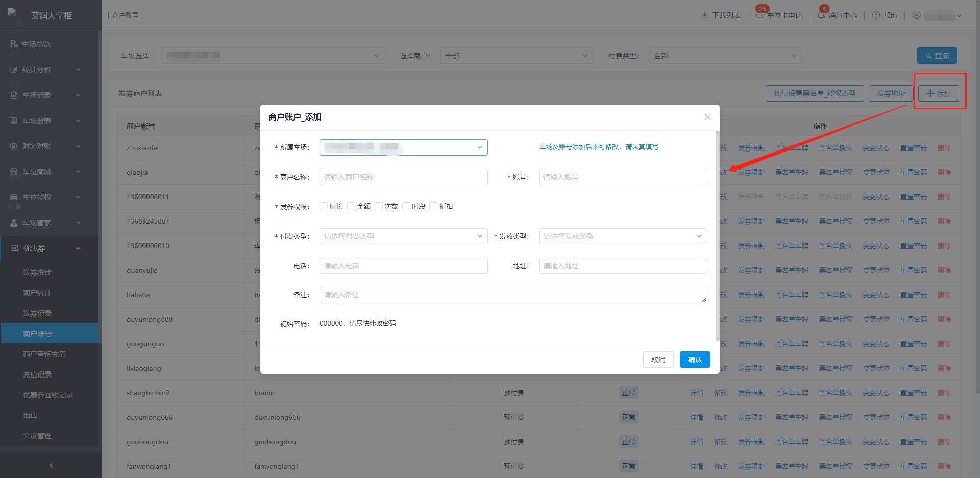The height and width of the screenshot is (478, 980).
Task: Close the add merchant account dialog
Action: click(x=707, y=117)
